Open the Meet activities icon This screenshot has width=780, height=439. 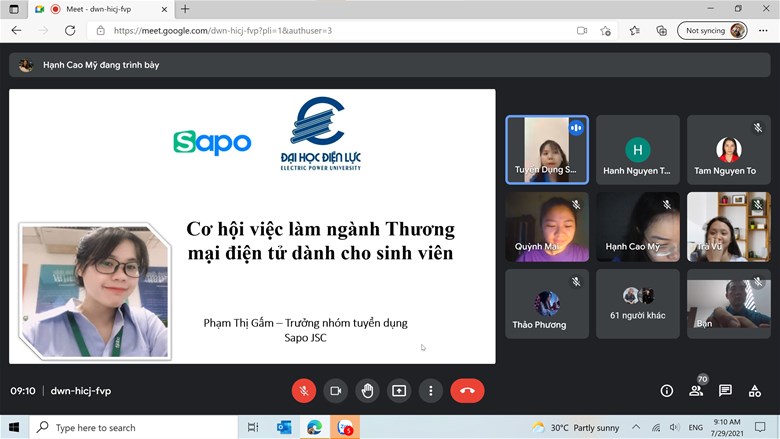pos(755,391)
